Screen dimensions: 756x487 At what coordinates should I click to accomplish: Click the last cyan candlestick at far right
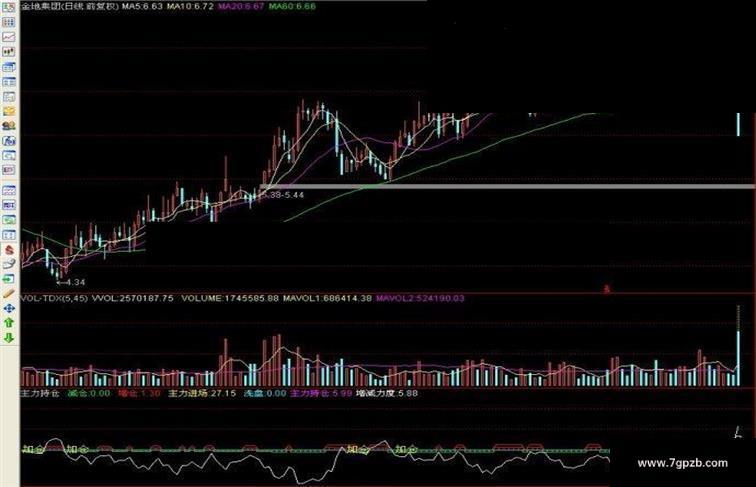pyautogui.click(x=738, y=124)
